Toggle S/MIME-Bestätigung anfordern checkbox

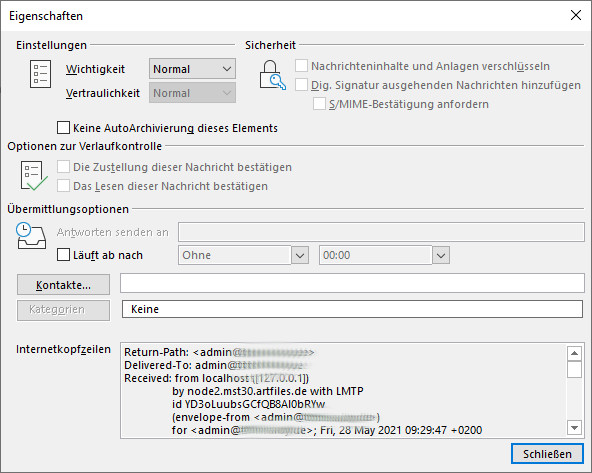[319, 104]
